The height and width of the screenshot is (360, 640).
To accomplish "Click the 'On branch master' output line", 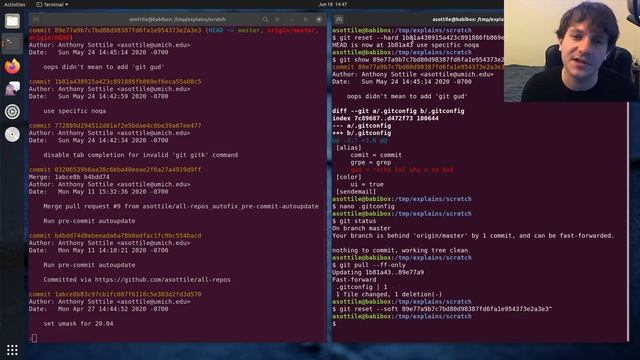I will pyautogui.click(x=361, y=229).
